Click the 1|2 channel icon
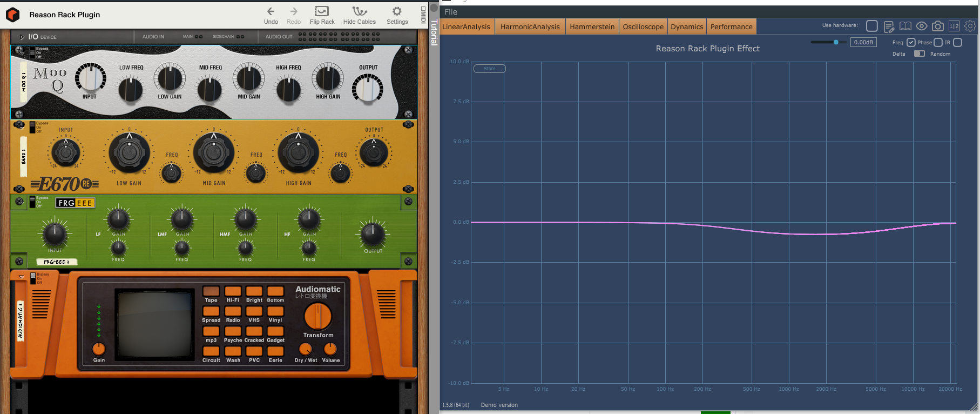The height and width of the screenshot is (414, 980). pos(954,26)
